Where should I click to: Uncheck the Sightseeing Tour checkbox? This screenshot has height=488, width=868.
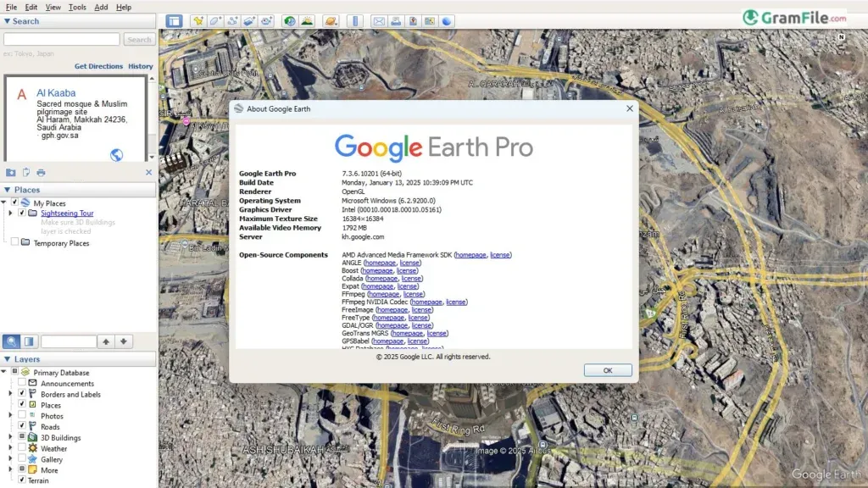(x=22, y=213)
